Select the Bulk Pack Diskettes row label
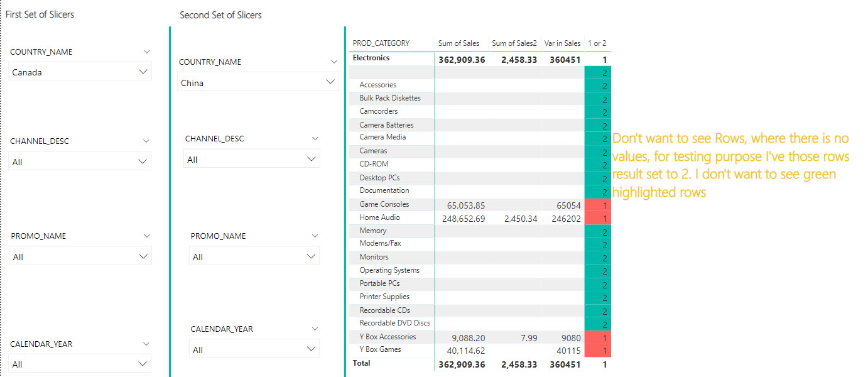 point(390,98)
